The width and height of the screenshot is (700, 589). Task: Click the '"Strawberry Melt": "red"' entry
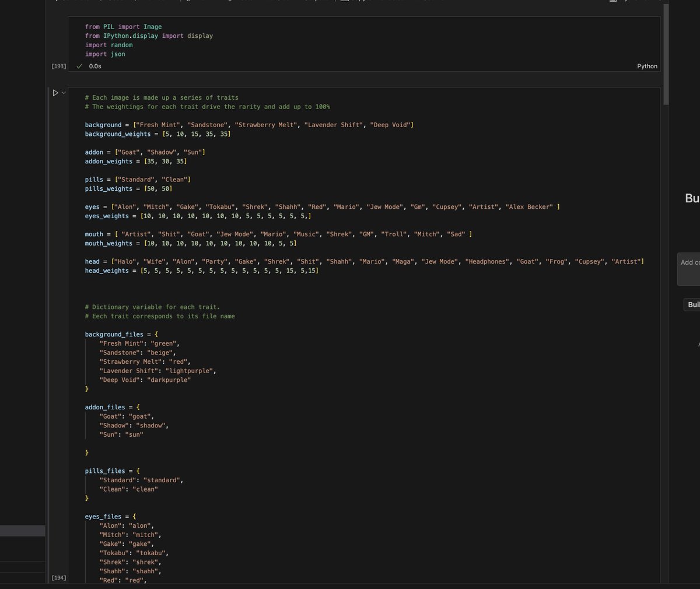pyautogui.click(x=145, y=362)
